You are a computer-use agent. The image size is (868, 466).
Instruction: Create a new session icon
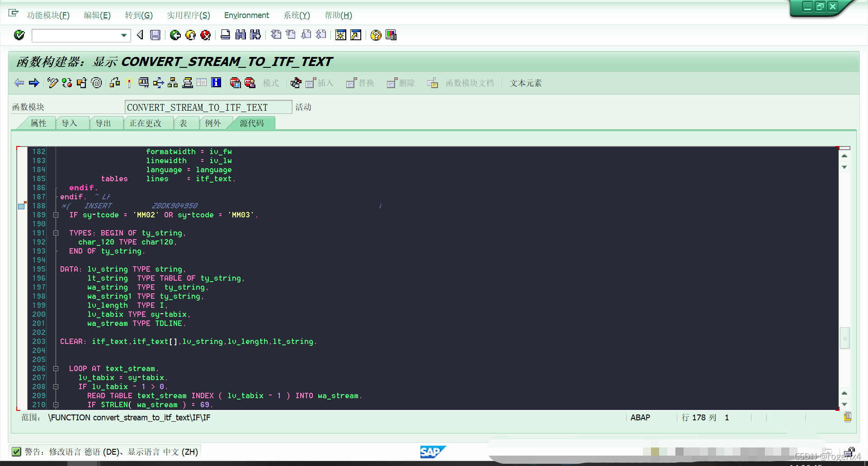pyautogui.click(x=341, y=35)
